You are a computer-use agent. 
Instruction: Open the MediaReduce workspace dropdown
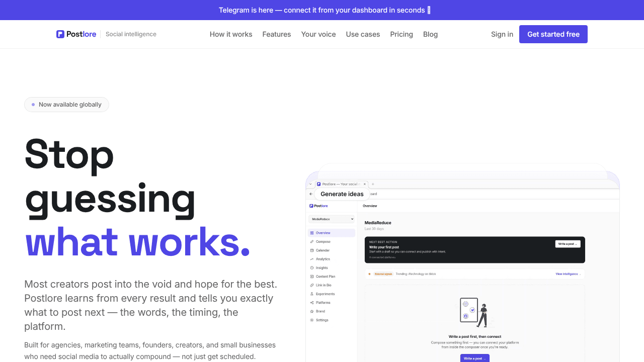point(332,219)
